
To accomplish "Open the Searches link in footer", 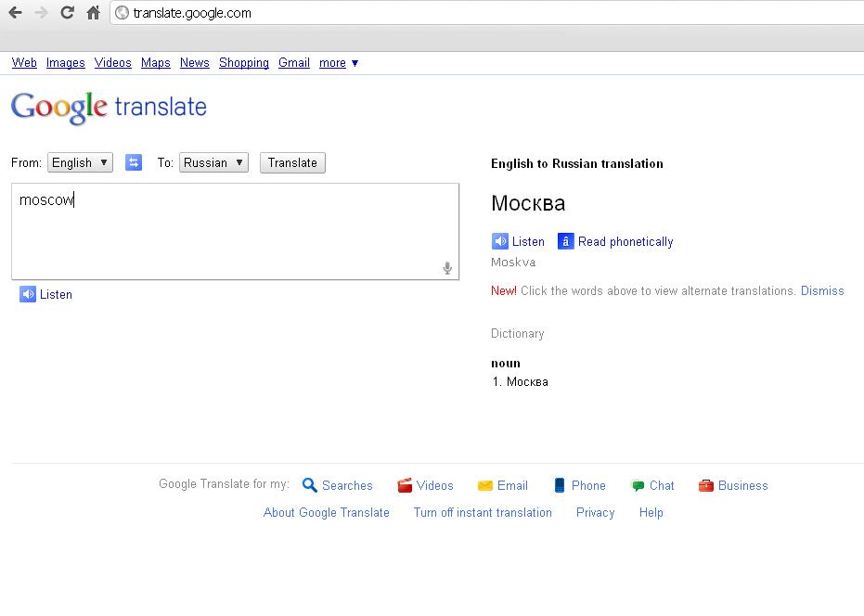I will click(347, 485).
